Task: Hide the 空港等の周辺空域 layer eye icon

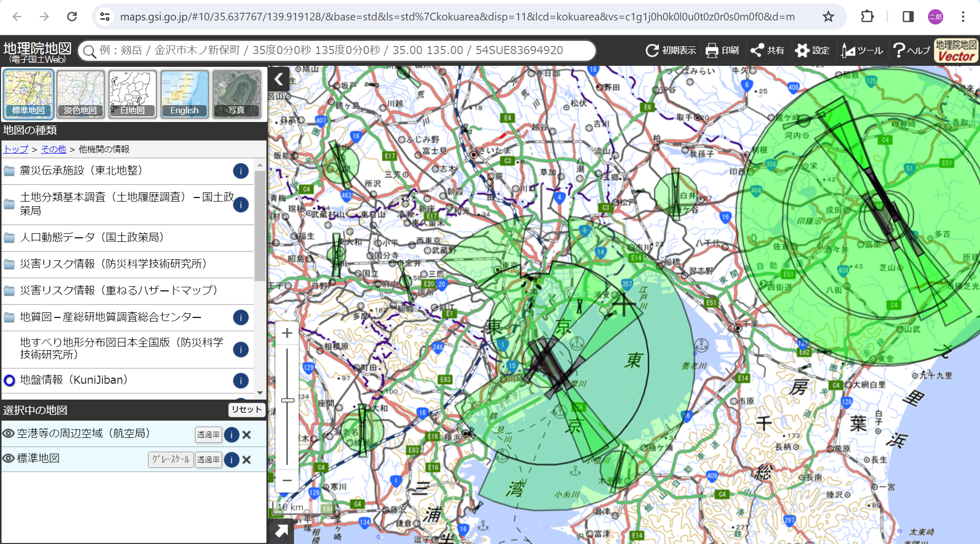Action: [8, 434]
